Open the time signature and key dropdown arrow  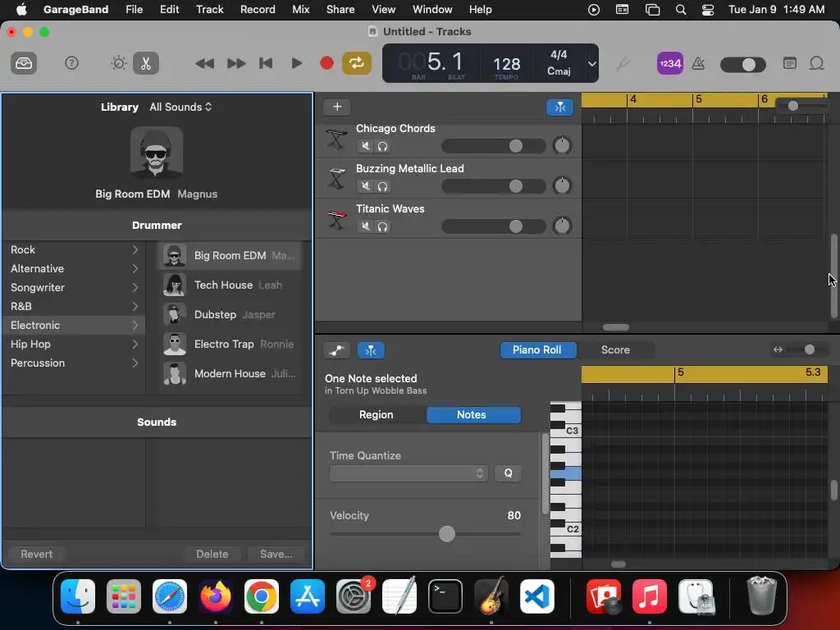[591, 64]
